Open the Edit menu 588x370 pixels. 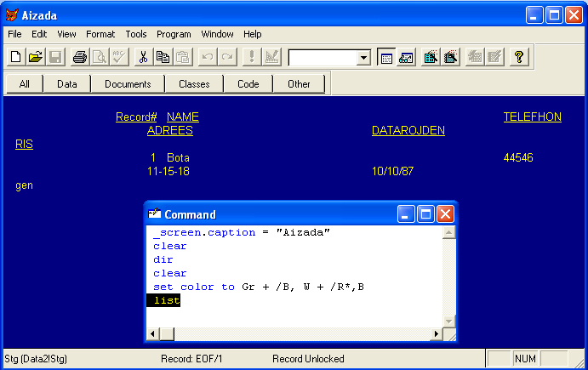coord(39,34)
